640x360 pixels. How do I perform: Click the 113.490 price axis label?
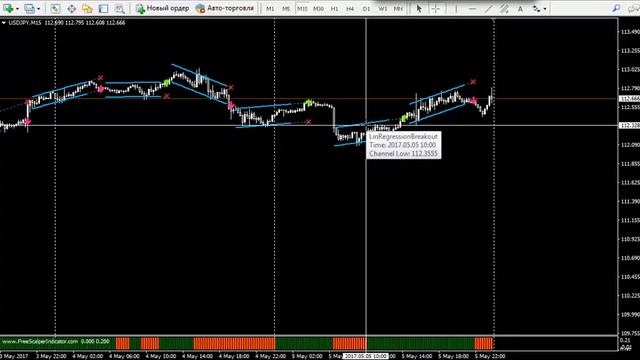[630, 32]
